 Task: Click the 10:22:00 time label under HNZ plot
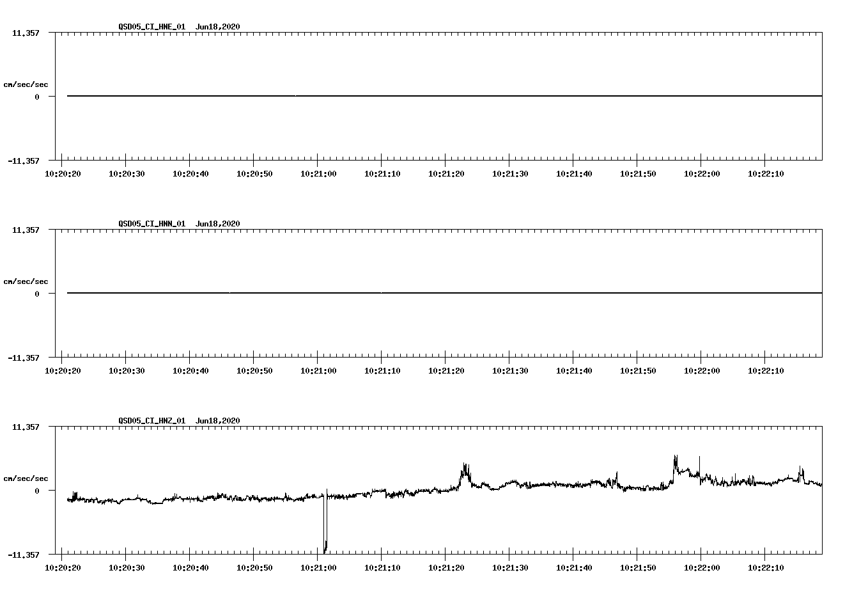[702, 568]
